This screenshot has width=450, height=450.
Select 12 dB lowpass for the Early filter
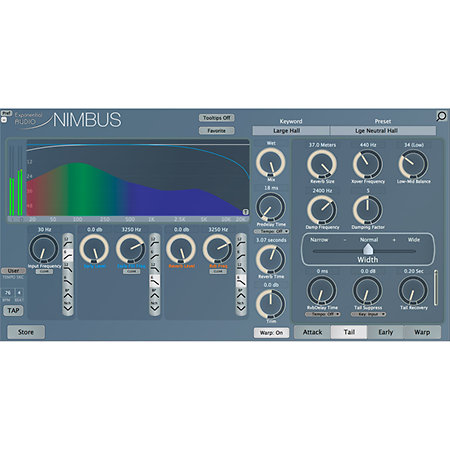pyautogui.click(x=155, y=268)
